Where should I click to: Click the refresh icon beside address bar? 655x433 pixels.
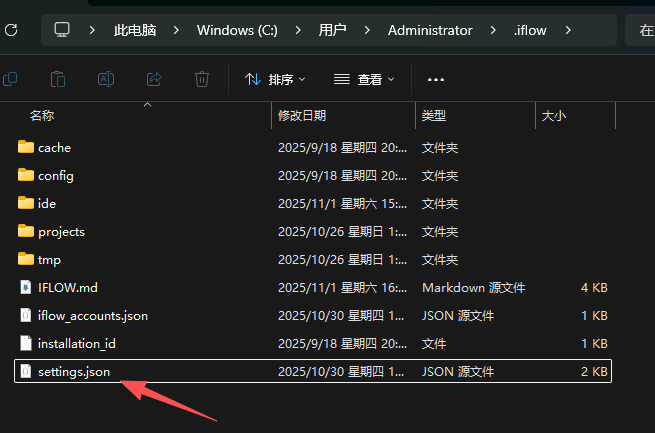pos(10,30)
